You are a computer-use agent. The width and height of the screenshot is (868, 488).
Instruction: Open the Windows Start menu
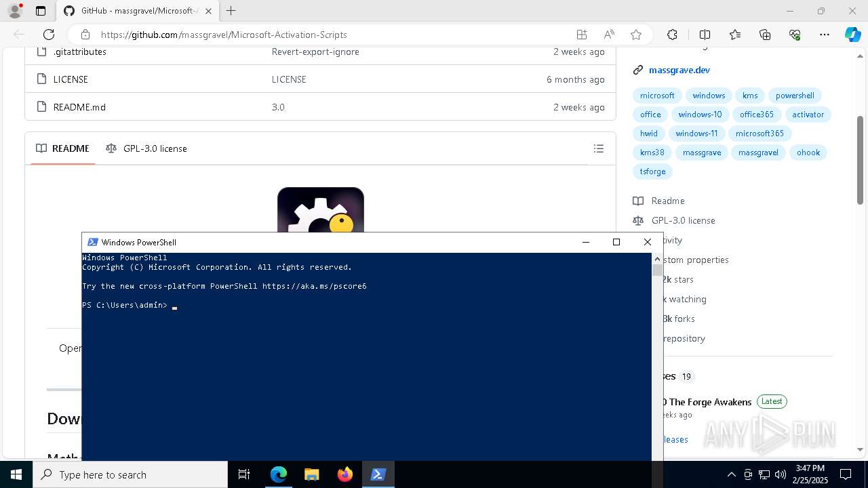pos(16,474)
